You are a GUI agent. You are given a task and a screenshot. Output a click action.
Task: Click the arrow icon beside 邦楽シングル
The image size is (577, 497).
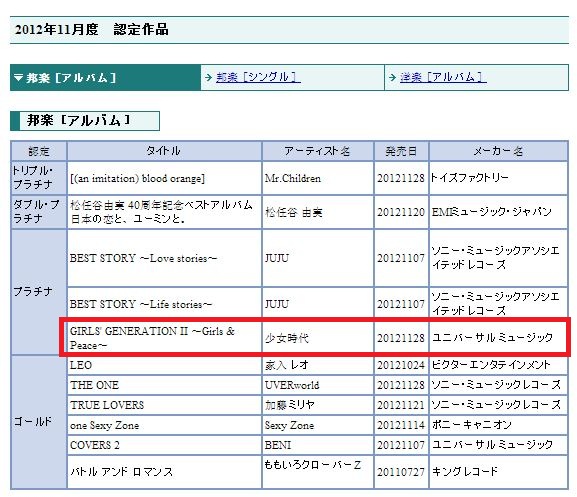pyautogui.click(x=209, y=78)
